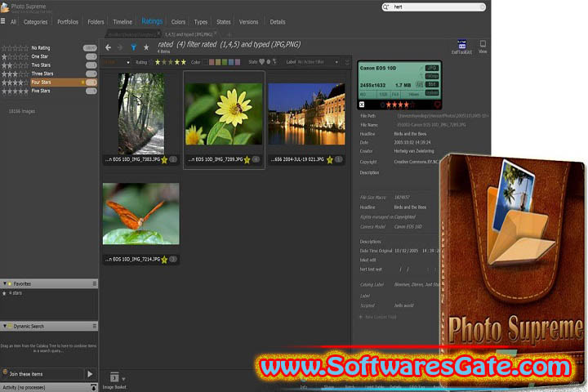Viewport: 588px width, 392px height.
Task: Collapse the Dynamic Search panel
Action: [x=5, y=327]
